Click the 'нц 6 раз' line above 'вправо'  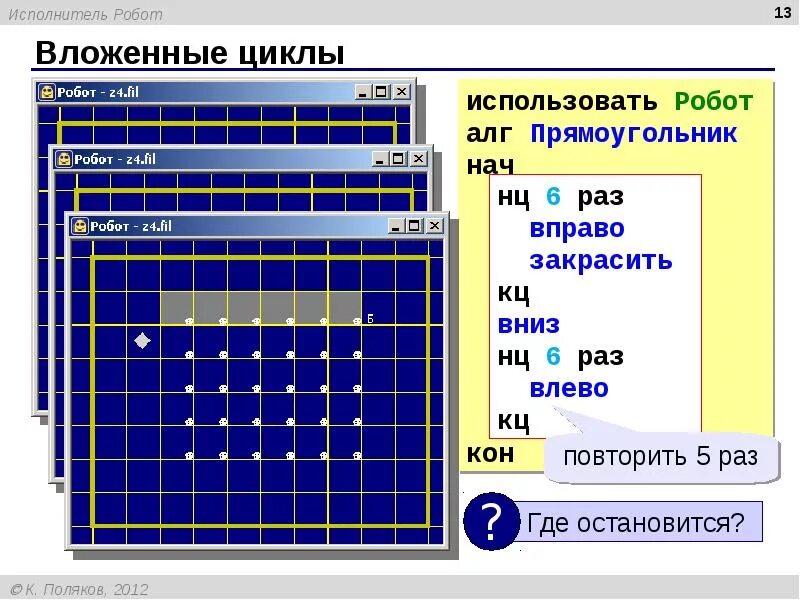560,196
